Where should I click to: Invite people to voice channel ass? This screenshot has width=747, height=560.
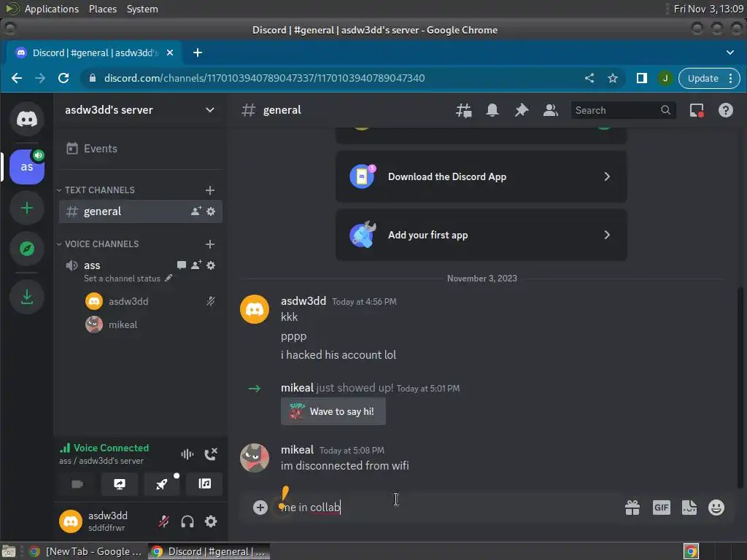196,265
